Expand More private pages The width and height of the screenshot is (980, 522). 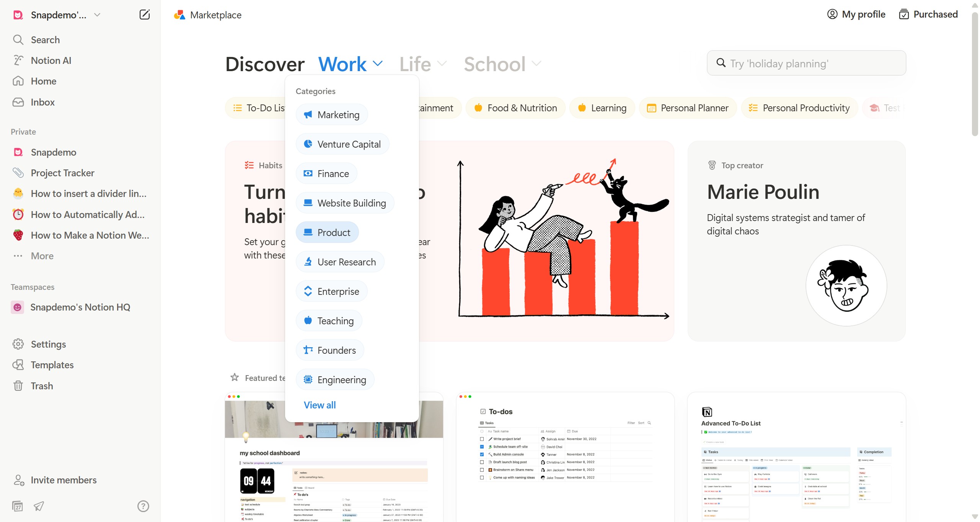point(80,256)
